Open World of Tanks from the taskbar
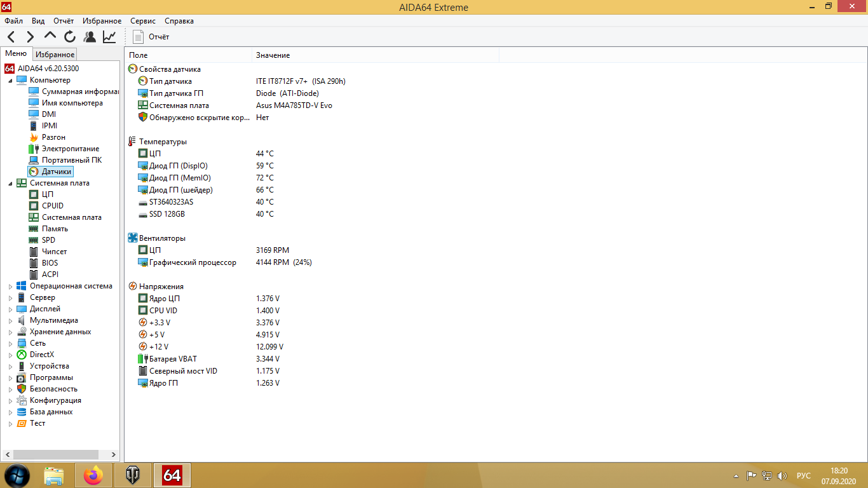The image size is (868, 488). (x=133, y=475)
